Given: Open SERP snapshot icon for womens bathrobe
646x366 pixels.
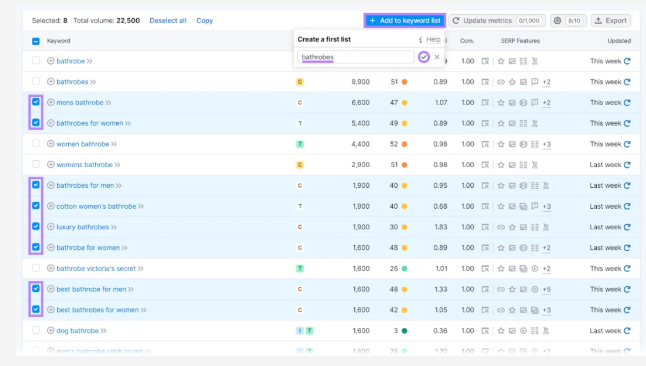Looking at the screenshot, I should 485,165.
